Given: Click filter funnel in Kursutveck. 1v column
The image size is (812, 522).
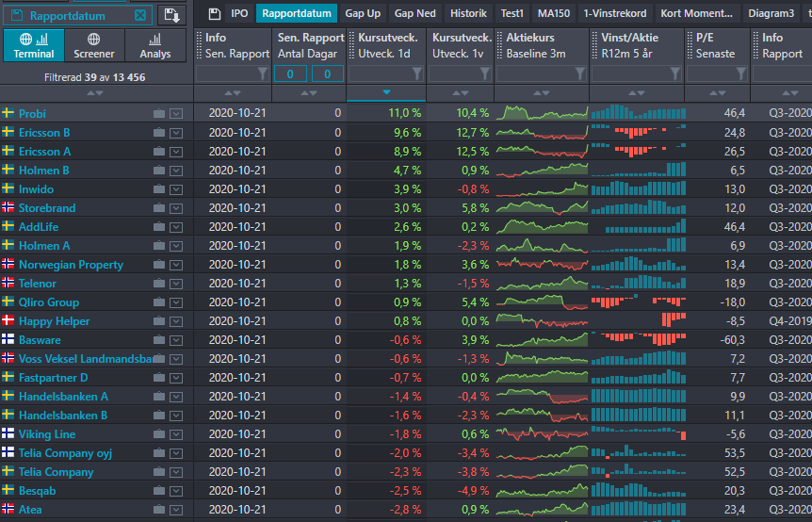Looking at the screenshot, I should coord(485,74).
